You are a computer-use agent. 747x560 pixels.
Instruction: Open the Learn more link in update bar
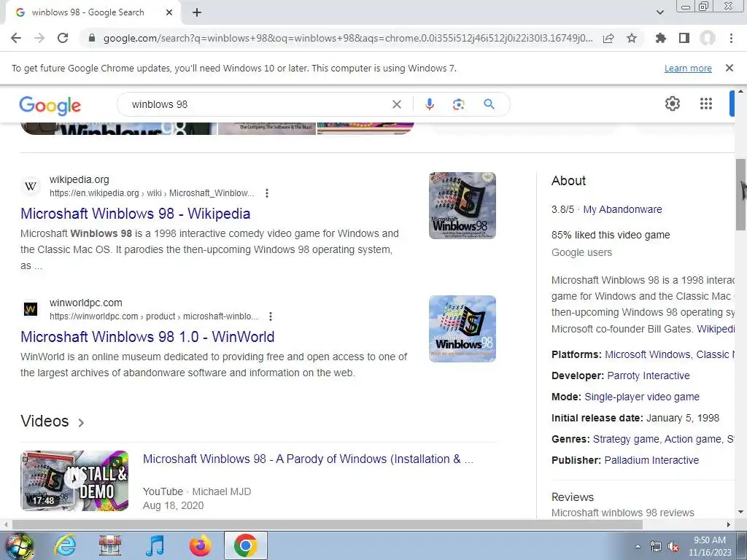pos(688,68)
